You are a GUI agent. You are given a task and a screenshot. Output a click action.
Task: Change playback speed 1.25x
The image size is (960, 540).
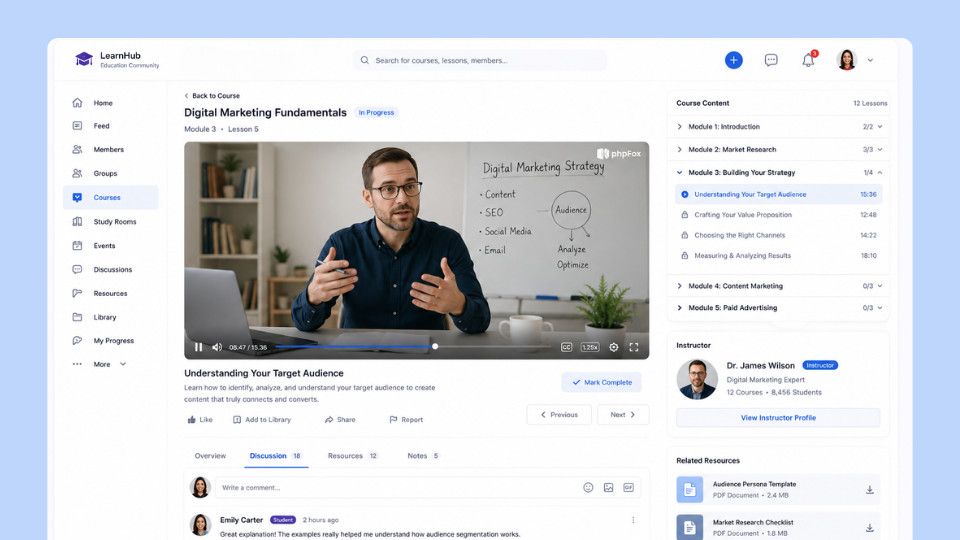pos(590,347)
